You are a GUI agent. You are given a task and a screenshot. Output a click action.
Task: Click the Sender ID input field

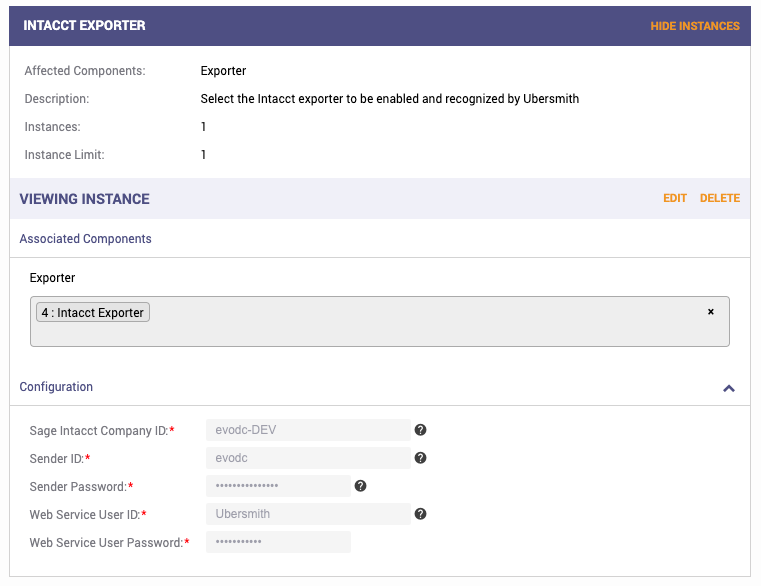(308, 458)
